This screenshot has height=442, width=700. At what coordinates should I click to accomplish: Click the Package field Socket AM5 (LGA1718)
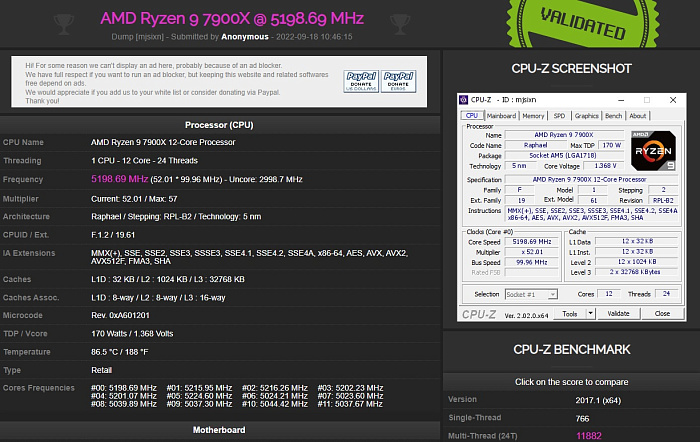[564, 155]
